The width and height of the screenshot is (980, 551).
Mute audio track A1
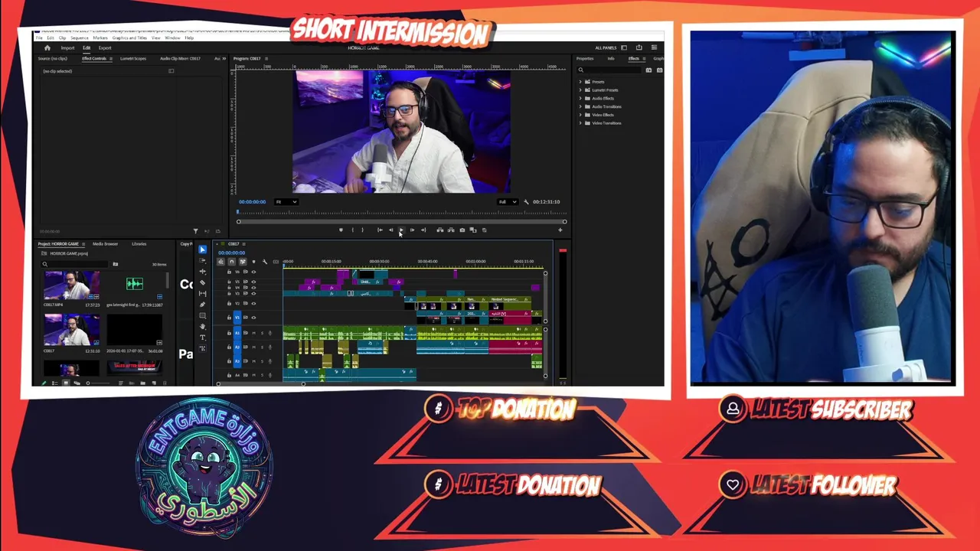(x=253, y=333)
